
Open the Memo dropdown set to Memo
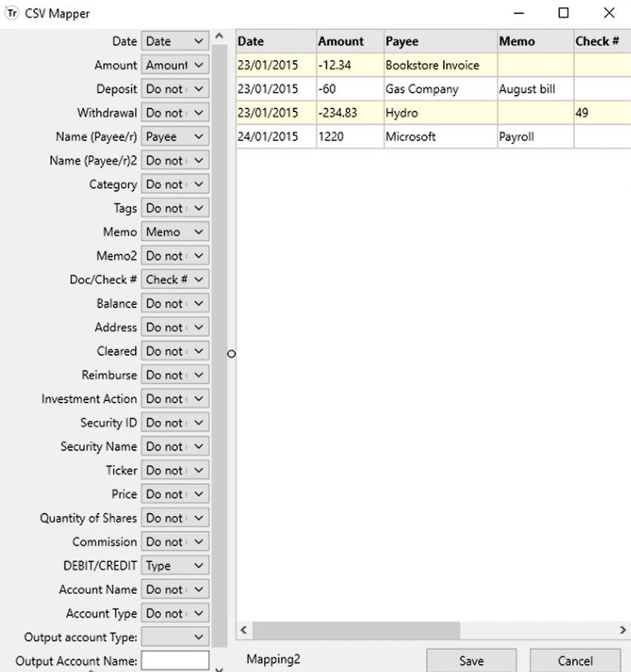coord(174,232)
